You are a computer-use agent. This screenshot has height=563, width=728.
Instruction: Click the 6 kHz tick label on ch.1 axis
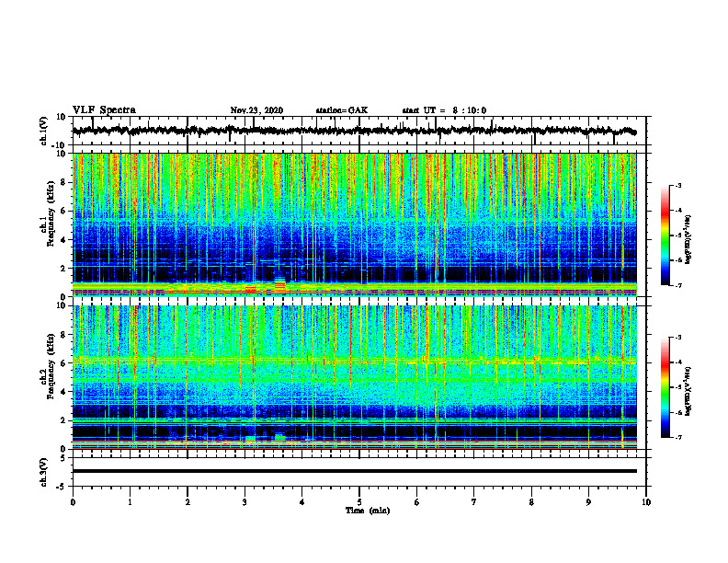click(x=64, y=211)
